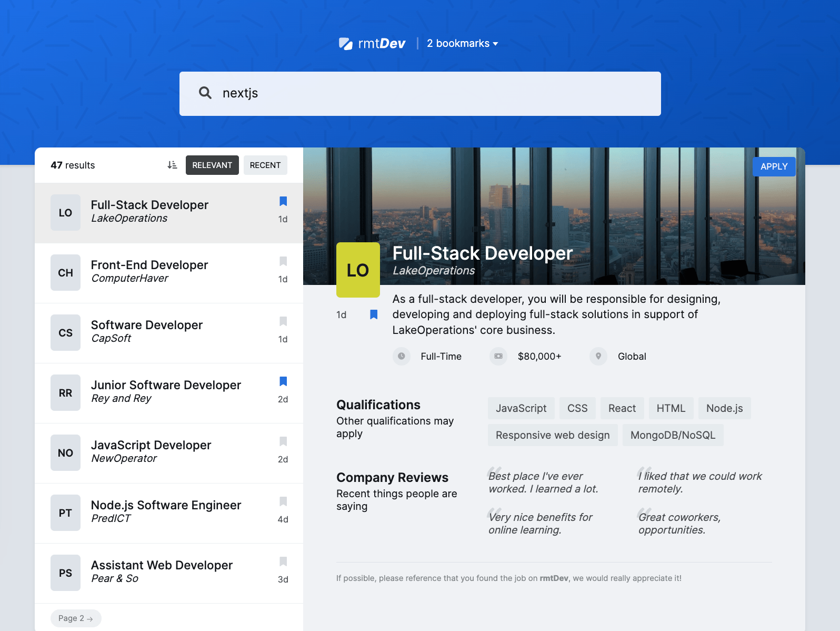
Task: Remove bookmark on Full-Stack Developer list row
Action: [283, 201]
